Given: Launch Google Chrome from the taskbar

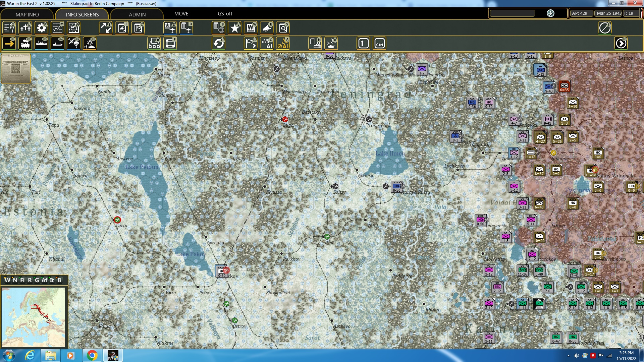Looking at the screenshot, I should (x=93, y=355).
